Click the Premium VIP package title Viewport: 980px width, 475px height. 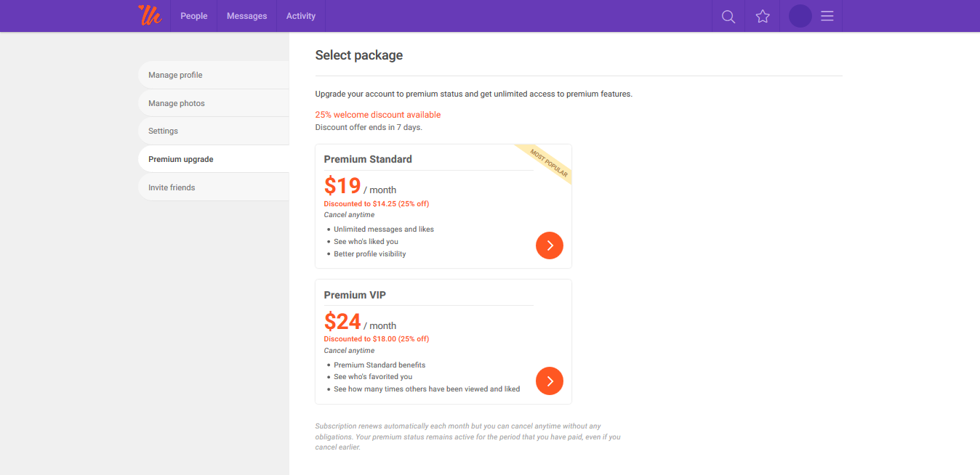tap(355, 295)
